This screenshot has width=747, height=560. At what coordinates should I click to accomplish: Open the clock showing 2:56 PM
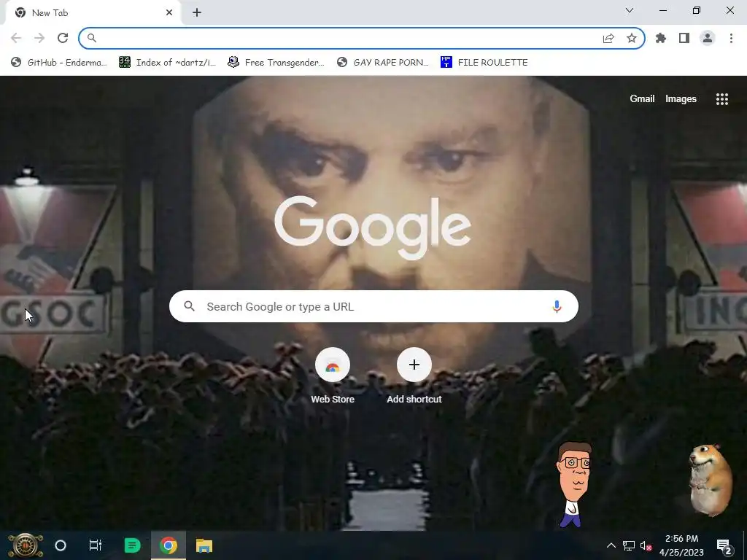coord(681,545)
